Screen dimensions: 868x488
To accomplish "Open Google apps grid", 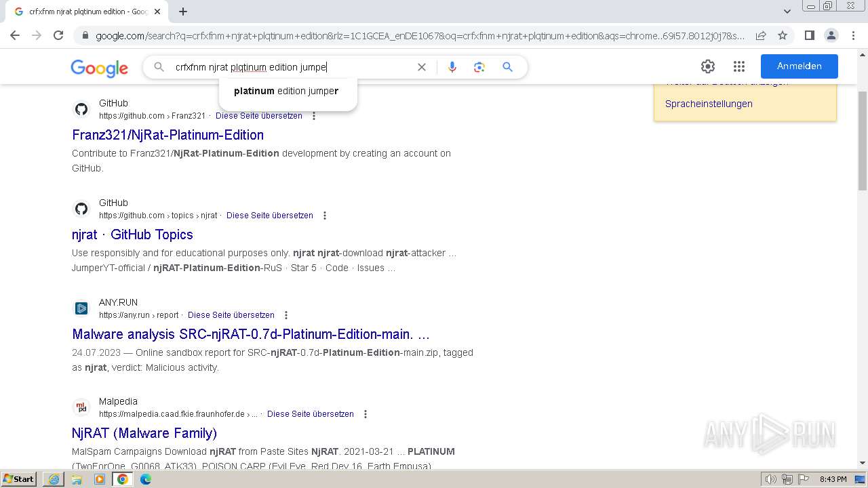I will pos(739,66).
